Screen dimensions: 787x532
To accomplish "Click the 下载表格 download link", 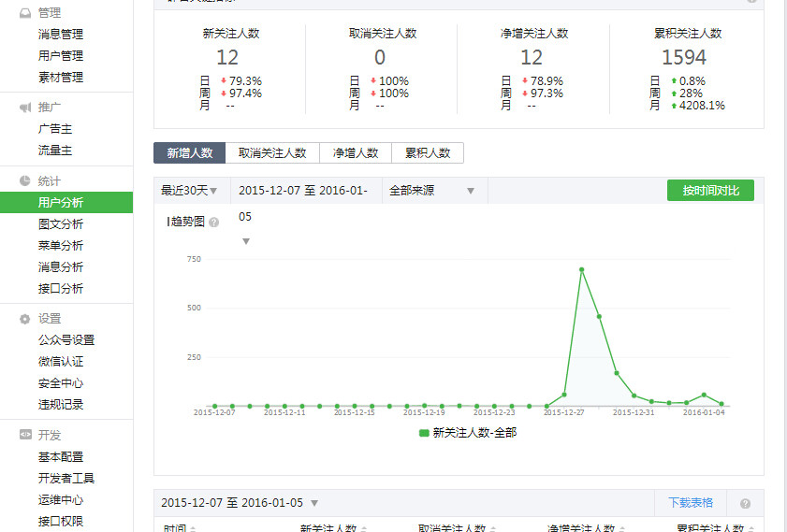I will [x=691, y=503].
